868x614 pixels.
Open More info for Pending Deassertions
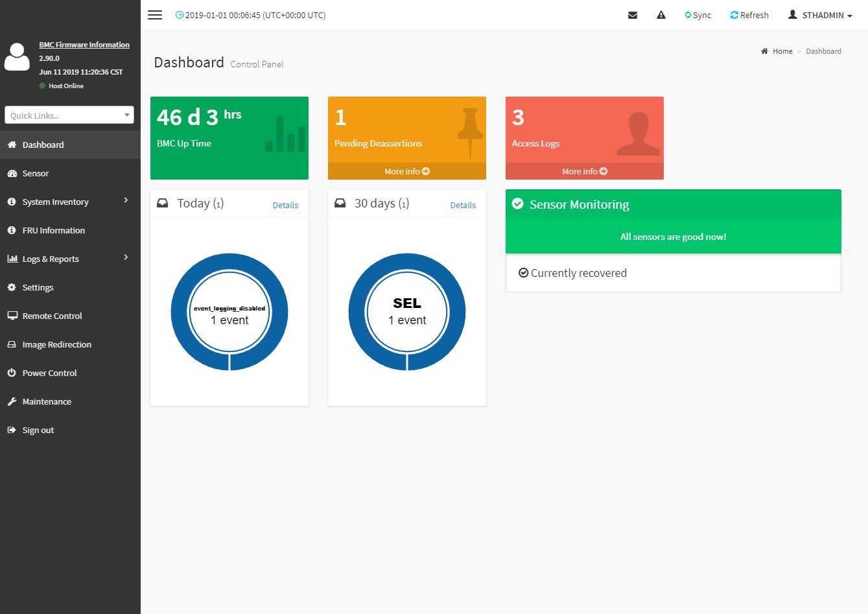pyautogui.click(x=406, y=171)
